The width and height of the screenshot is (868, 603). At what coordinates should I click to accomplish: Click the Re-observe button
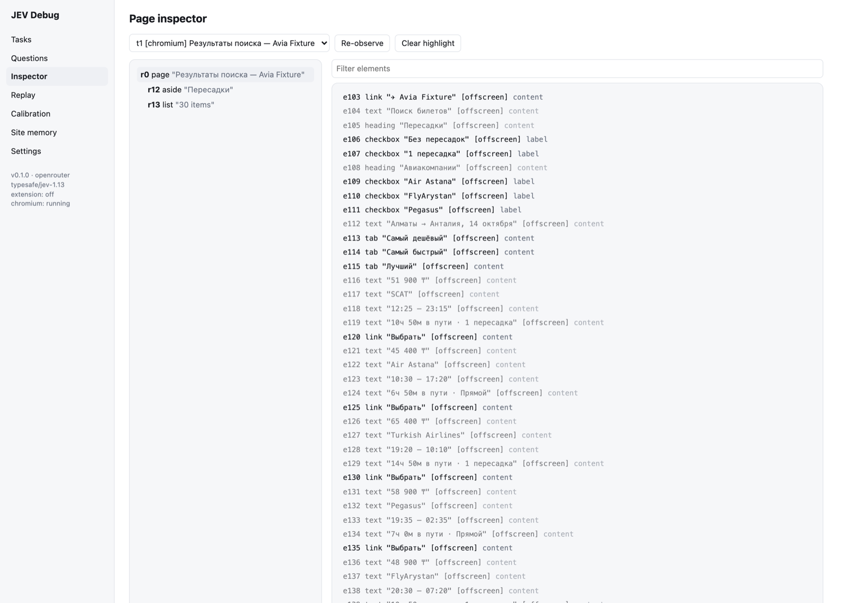362,43
